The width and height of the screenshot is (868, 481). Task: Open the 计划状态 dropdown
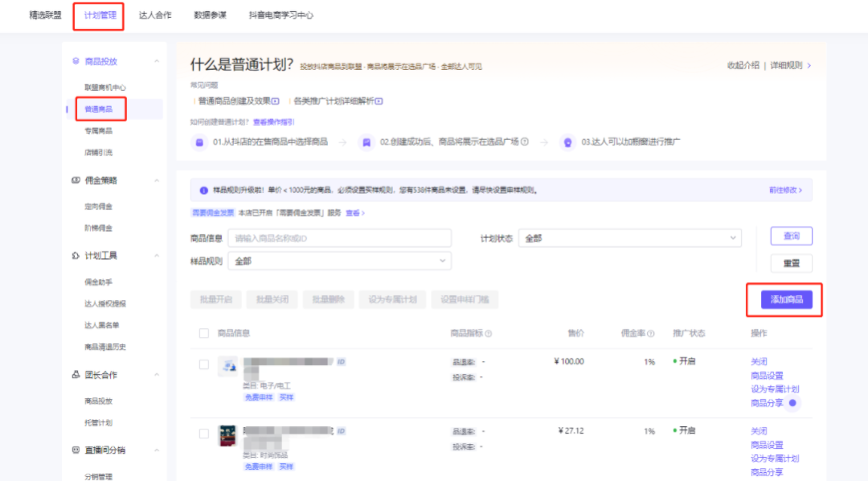click(x=630, y=238)
